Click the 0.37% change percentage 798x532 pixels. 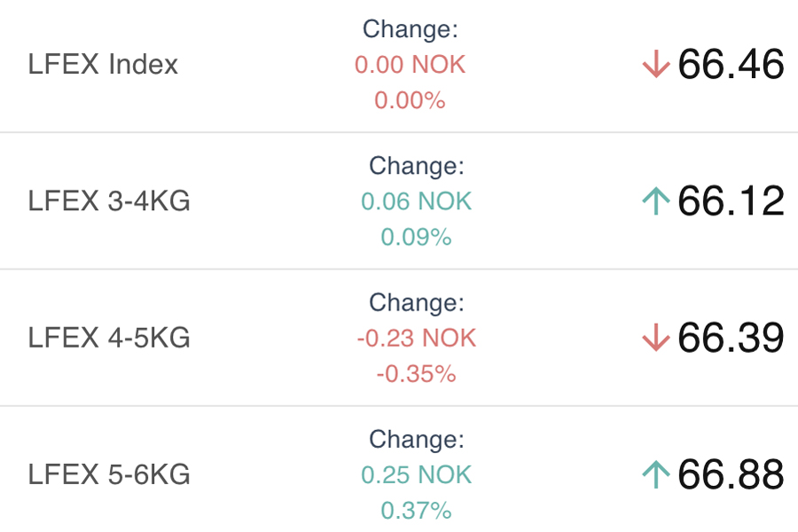[x=417, y=510]
